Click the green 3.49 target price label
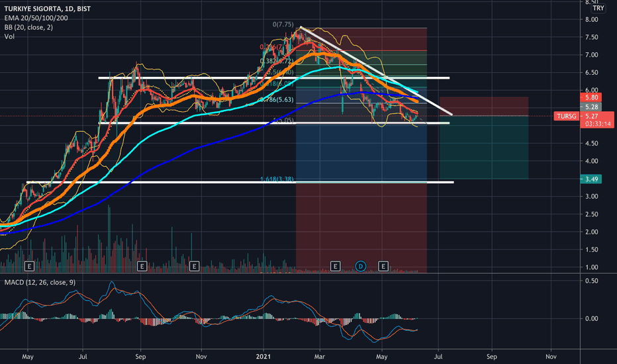Image resolution: width=617 pixels, height=364 pixels. pyautogui.click(x=591, y=179)
